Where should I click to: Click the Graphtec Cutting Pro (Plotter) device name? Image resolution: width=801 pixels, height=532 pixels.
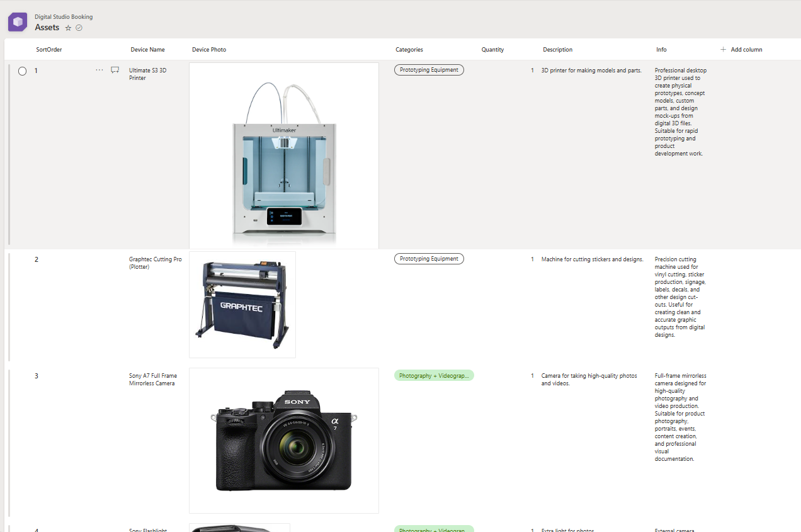point(156,263)
